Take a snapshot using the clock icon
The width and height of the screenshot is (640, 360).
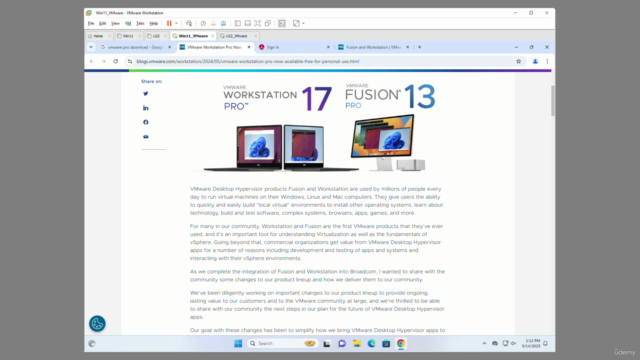tap(203, 24)
